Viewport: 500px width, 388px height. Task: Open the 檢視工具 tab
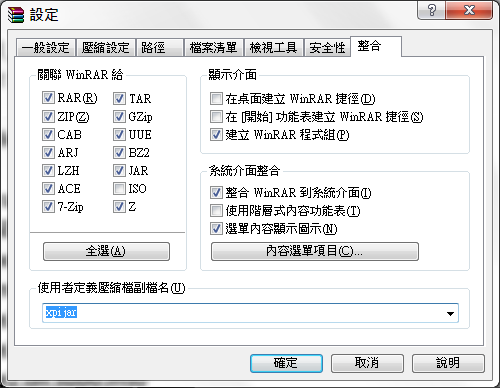(274, 48)
